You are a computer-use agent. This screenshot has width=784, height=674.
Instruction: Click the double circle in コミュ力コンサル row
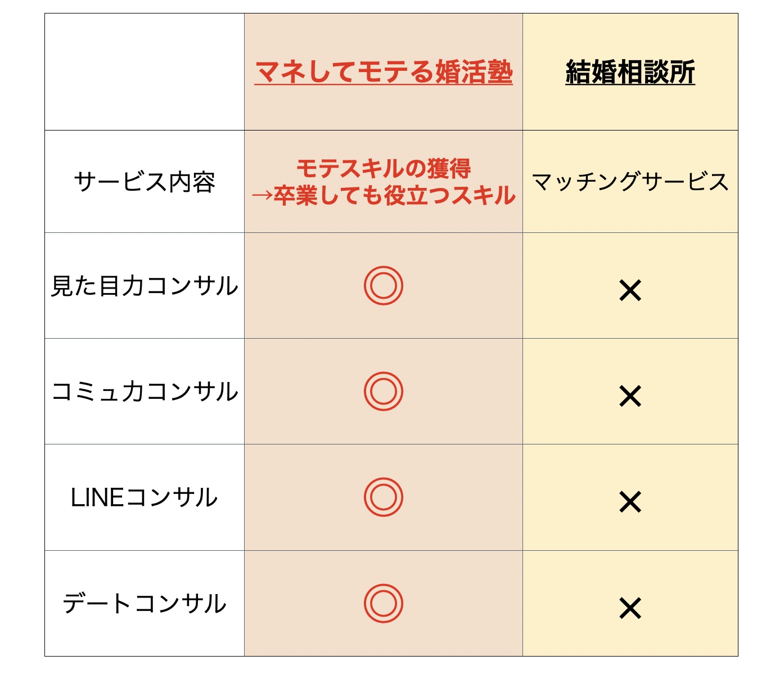click(x=384, y=392)
